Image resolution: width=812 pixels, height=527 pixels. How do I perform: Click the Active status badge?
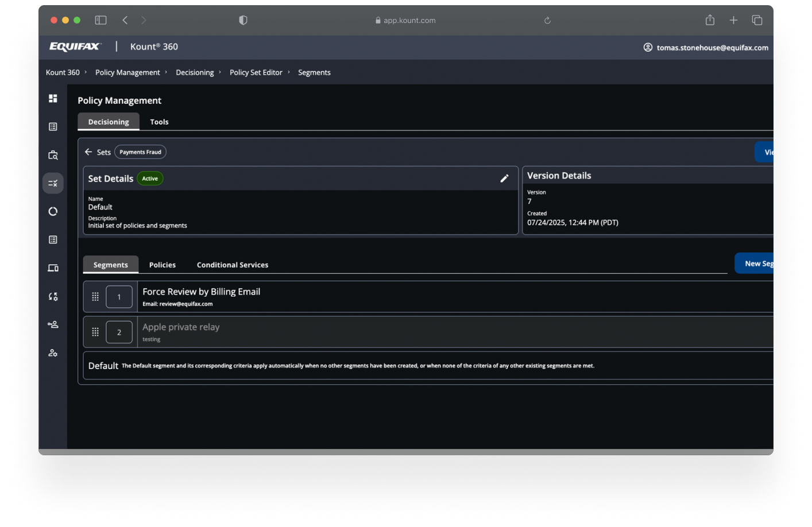click(x=150, y=179)
